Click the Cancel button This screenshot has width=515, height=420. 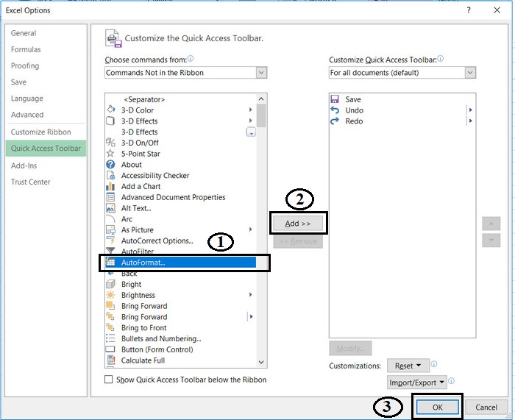pos(486,407)
